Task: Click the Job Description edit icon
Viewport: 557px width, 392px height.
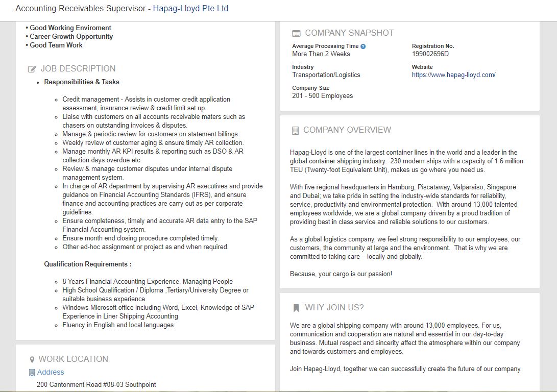Action: 32,69
